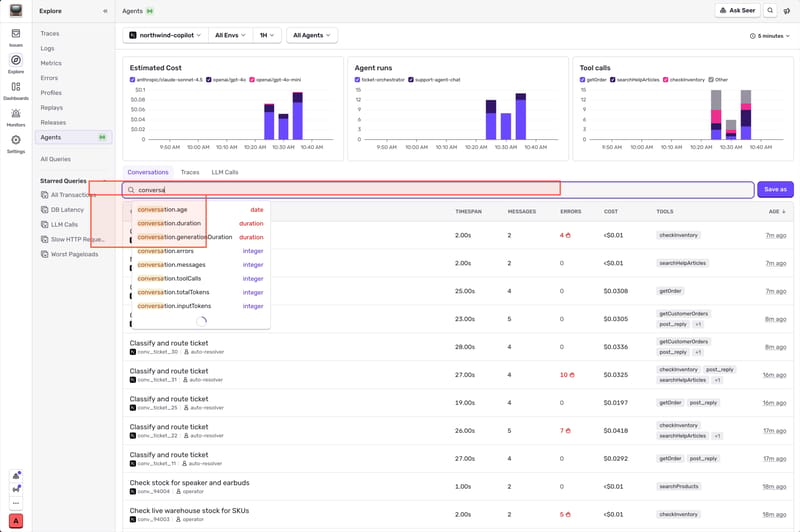The height and width of the screenshot is (532, 800).
Task: Toggle anthropic/claude-sonnet-4.5 series checkbox
Action: [x=132, y=80]
